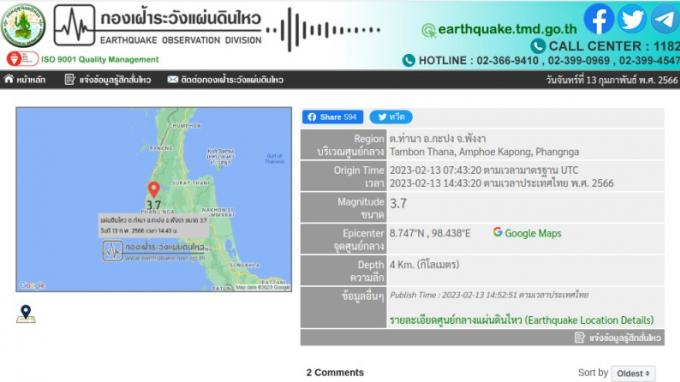Click the Facebook Share 594 button

[333, 117]
